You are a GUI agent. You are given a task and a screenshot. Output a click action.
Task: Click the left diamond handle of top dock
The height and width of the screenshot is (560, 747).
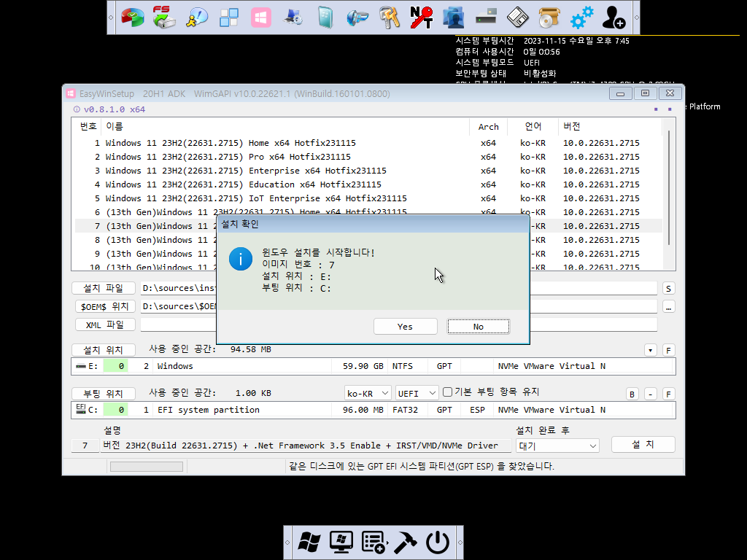coord(111,17)
